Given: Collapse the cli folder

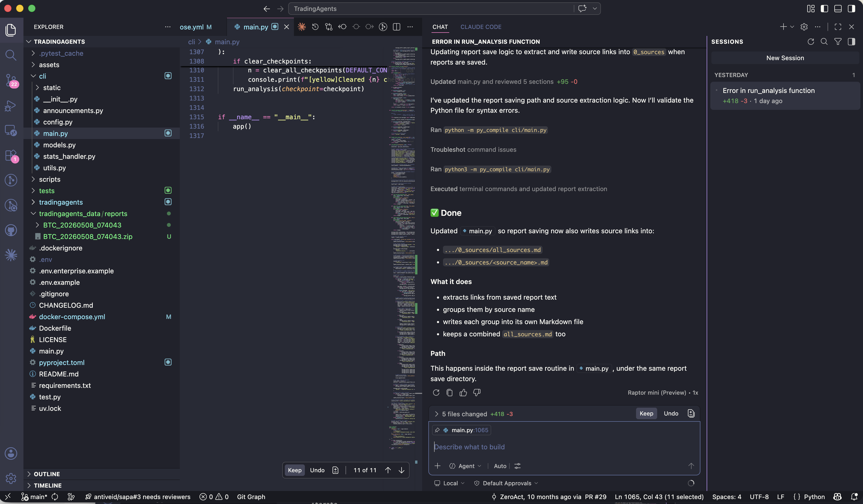Looking at the screenshot, I should coord(33,76).
